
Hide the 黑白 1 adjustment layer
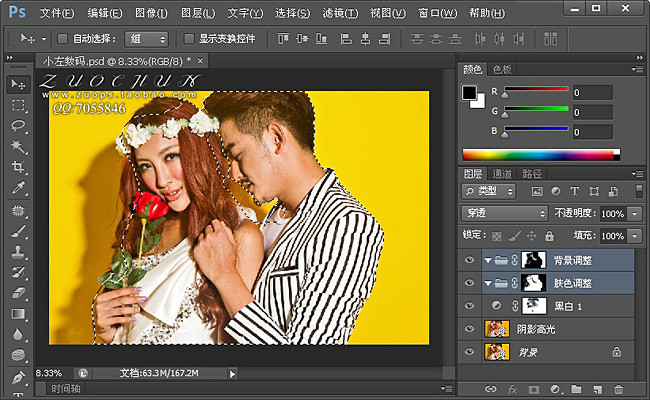(469, 306)
